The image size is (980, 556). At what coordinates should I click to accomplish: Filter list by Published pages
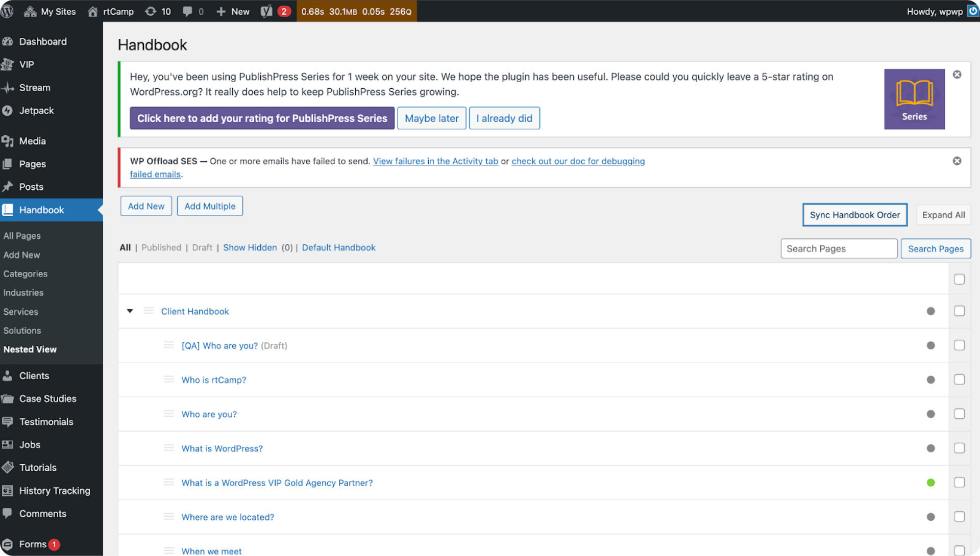tap(161, 247)
